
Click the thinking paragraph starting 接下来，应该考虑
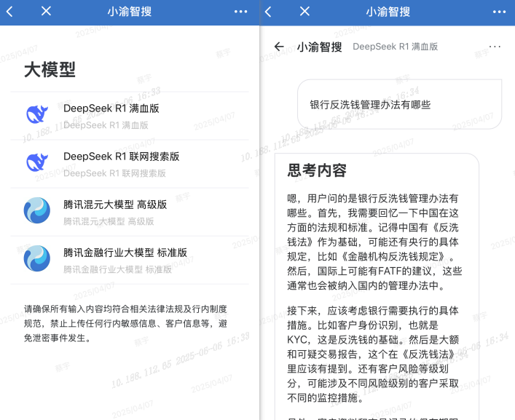click(x=373, y=354)
